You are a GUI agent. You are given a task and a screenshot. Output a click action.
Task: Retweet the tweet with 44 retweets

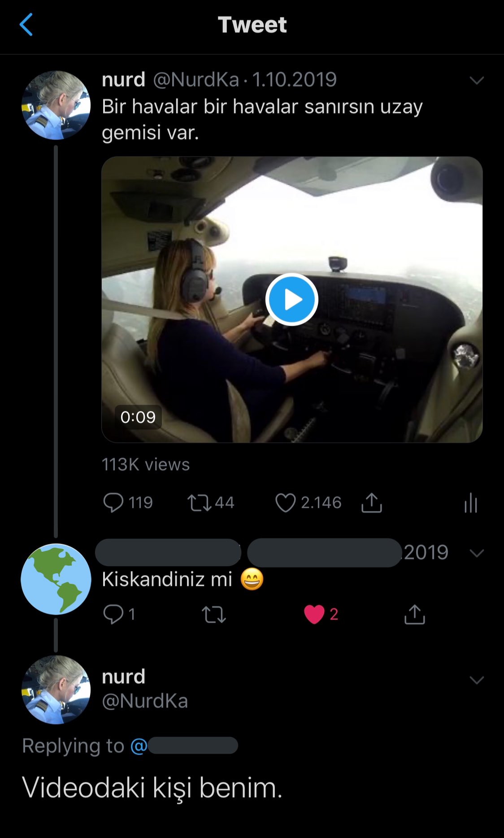(199, 502)
